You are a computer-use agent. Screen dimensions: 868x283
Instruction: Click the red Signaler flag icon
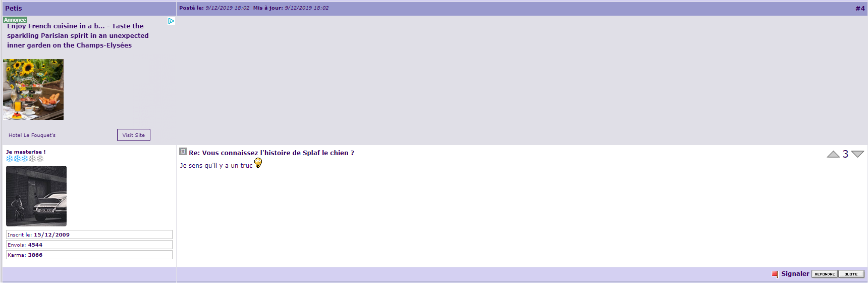click(775, 274)
